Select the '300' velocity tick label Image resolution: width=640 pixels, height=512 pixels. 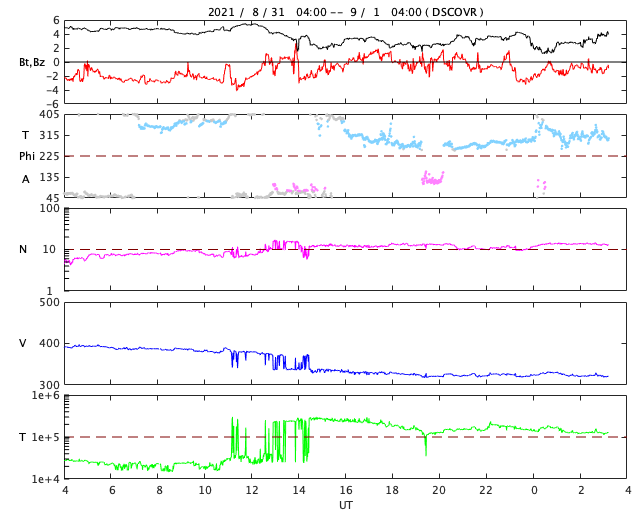49,385
